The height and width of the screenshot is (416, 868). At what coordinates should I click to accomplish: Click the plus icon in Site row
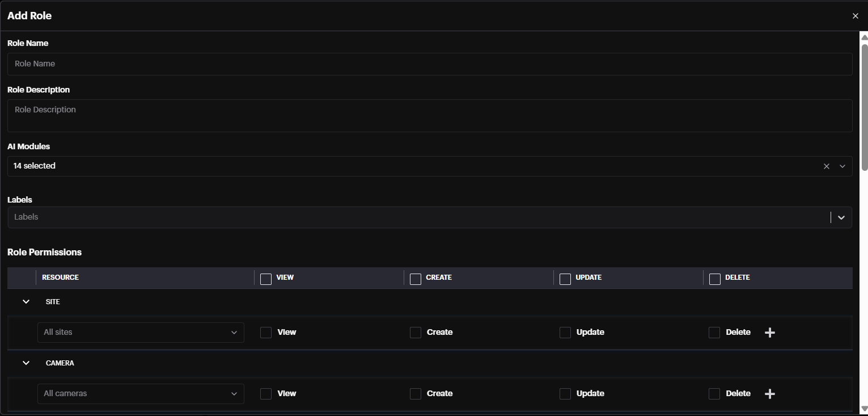pyautogui.click(x=769, y=333)
